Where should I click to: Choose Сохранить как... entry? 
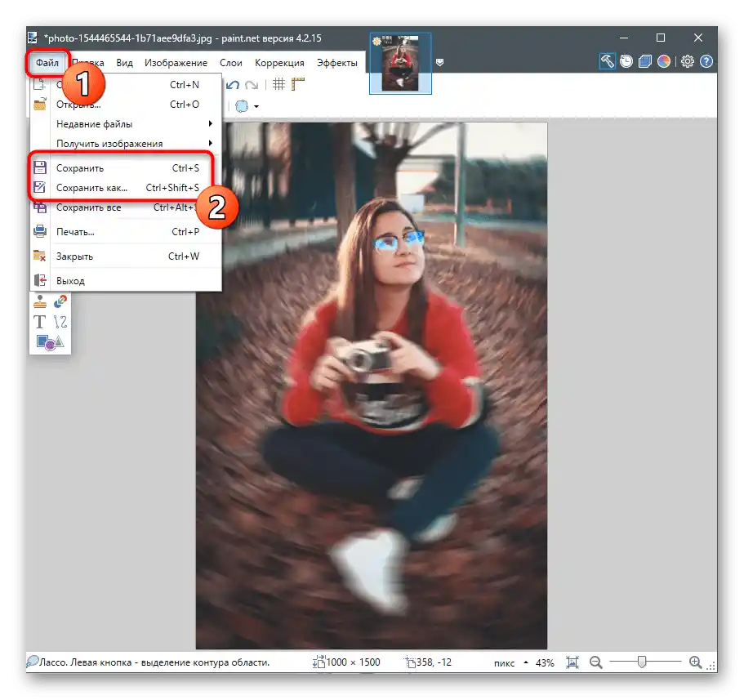pyautogui.click(x=126, y=188)
